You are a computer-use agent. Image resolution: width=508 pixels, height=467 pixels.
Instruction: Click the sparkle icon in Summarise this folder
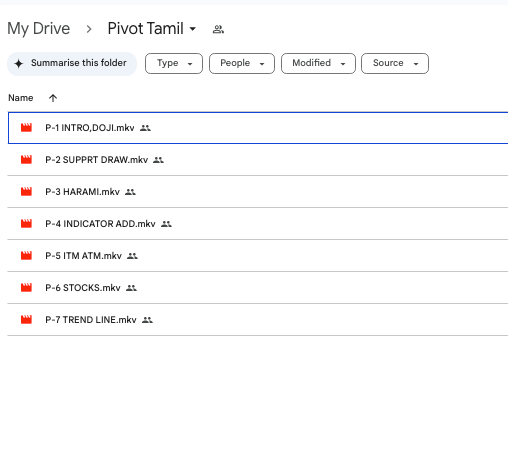pyautogui.click(x=19, y=63)
